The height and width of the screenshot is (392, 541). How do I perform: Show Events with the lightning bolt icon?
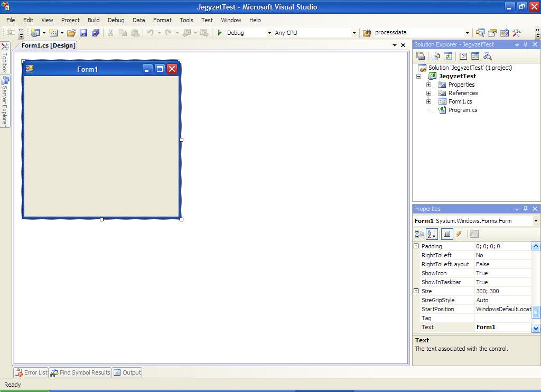[x=459, y=234]
